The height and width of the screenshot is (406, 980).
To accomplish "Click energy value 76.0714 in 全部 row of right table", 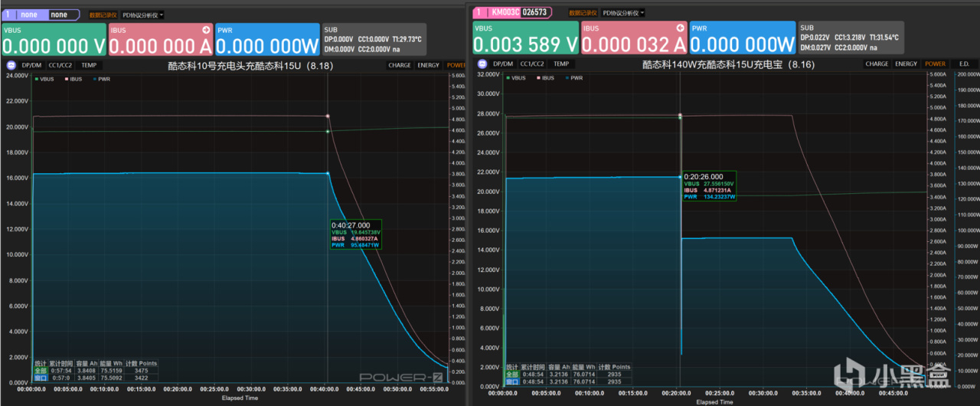I will click(x=583, y=374).
